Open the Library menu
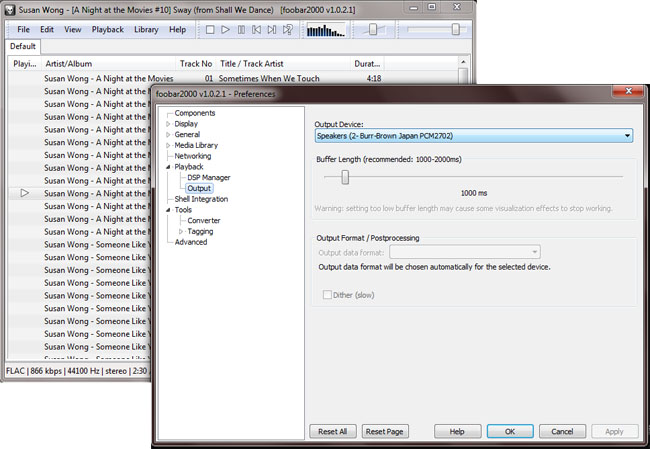Viewport: 650px width, 449px height. (x=146, y=29)
